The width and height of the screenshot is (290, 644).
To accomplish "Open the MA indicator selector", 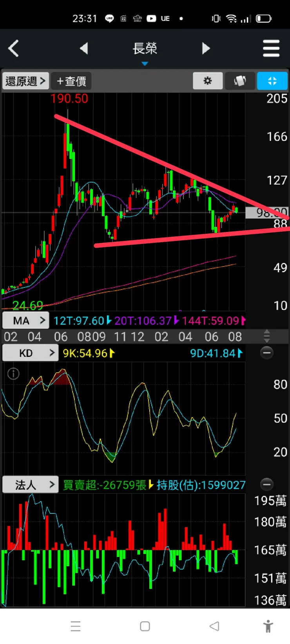I will (x=25, y=321).
